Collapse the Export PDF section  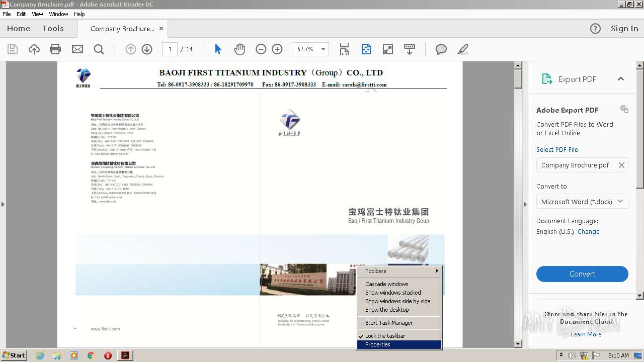tap(620, 79)
